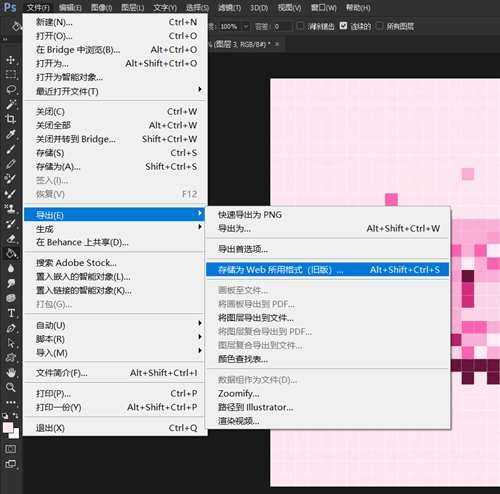
Task: Swap foreground and background colors
Action: point(16,416)
